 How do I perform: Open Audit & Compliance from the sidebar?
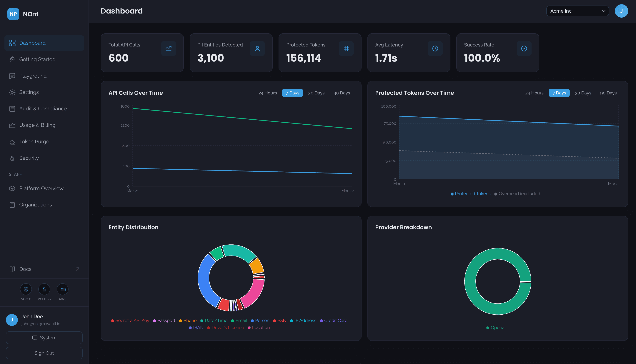coord(43,108)
